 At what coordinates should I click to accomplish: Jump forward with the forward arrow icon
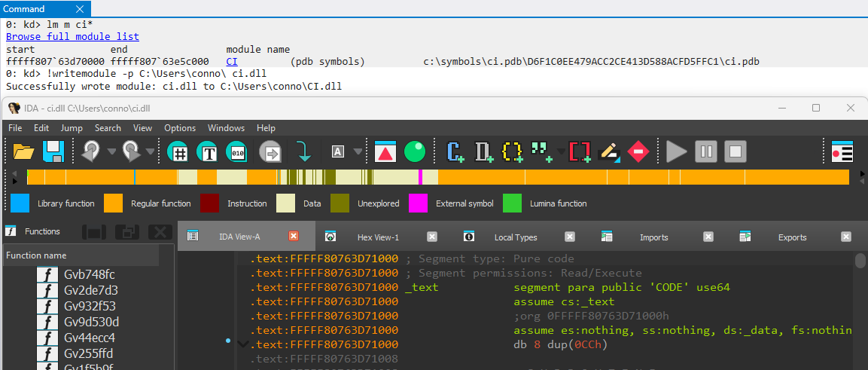pos(132,151)
